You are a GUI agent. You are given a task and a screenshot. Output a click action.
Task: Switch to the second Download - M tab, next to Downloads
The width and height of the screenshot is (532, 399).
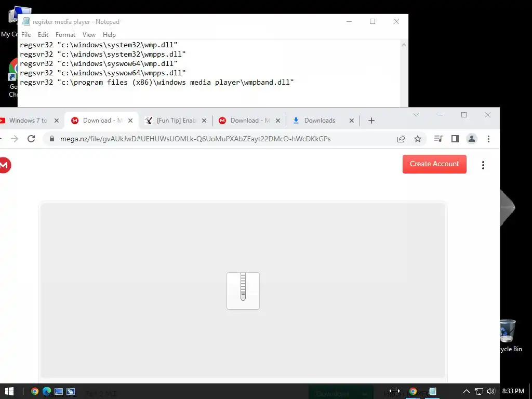pyautogui.click(x=250, y=121)
